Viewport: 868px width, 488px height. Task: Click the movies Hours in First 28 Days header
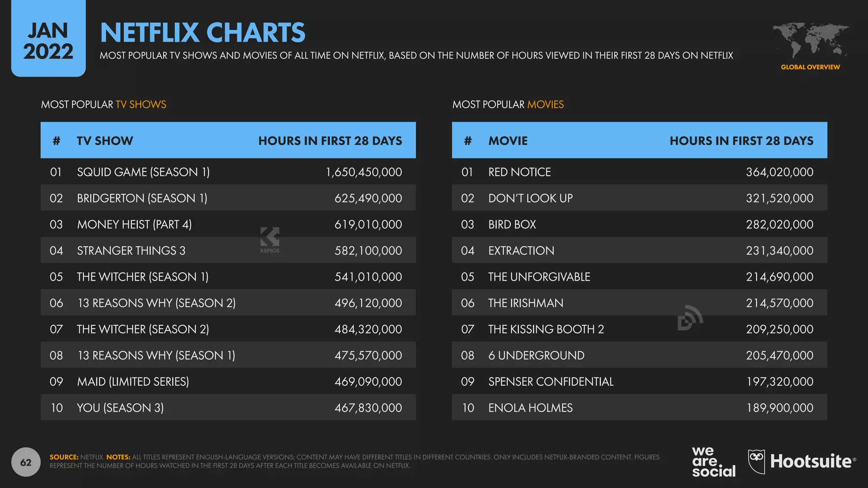pyautogui.click(x=741, y=141)
